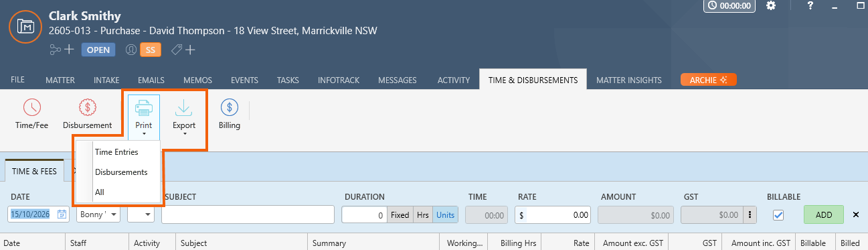
Task: Click the OPEN status badge
Action: click(x=98, y=50)
